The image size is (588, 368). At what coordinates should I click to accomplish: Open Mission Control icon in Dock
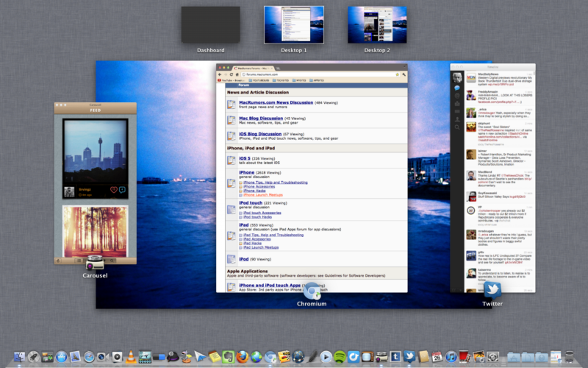coord(47,357)
